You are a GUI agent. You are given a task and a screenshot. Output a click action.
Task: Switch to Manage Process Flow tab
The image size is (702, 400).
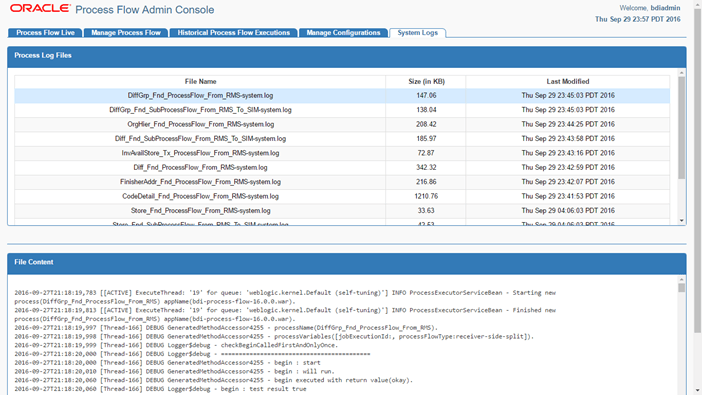(x=126, y=33)
